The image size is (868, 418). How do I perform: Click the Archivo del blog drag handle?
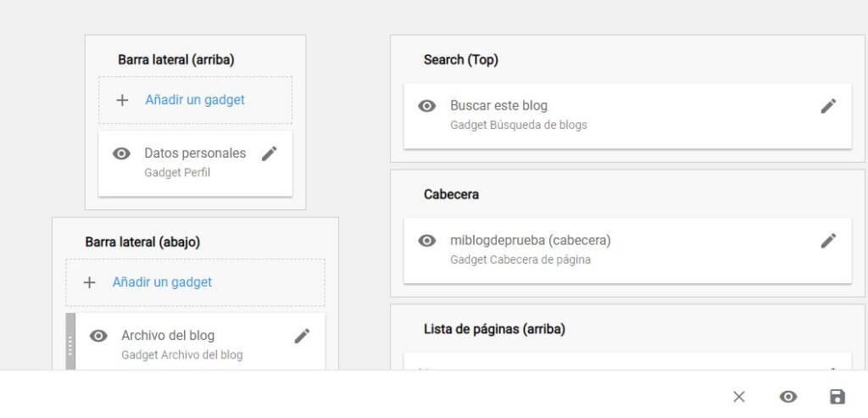70,342
